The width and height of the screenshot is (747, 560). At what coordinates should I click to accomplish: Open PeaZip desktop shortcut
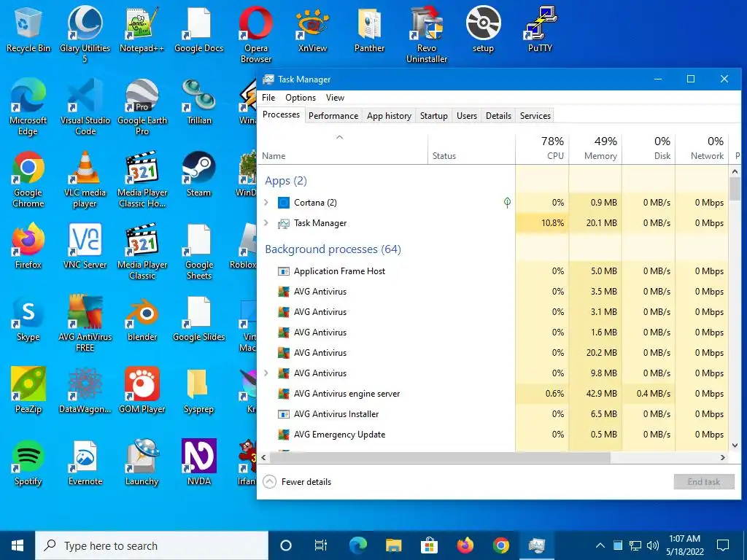pos(28,391)
